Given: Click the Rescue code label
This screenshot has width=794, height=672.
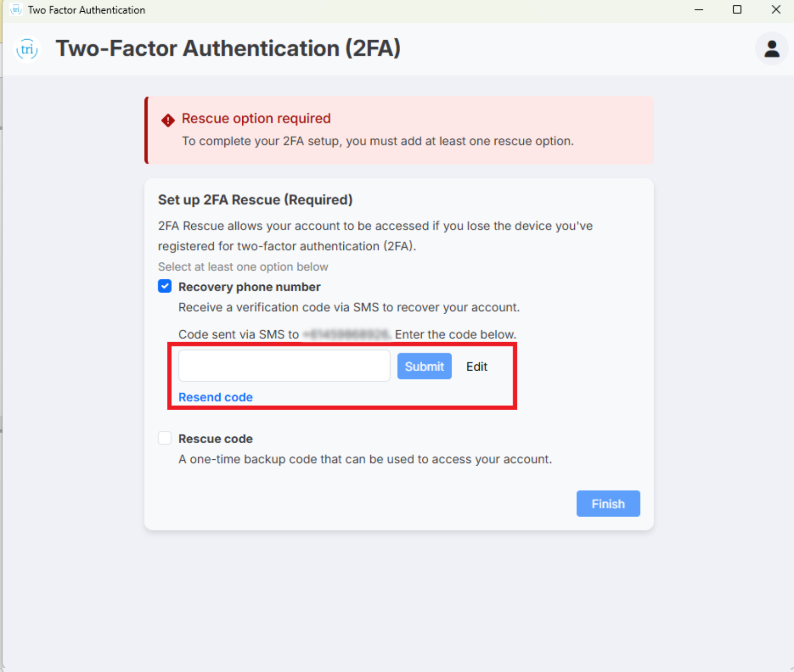Looking at the screenshot, I should coord(215,439).
